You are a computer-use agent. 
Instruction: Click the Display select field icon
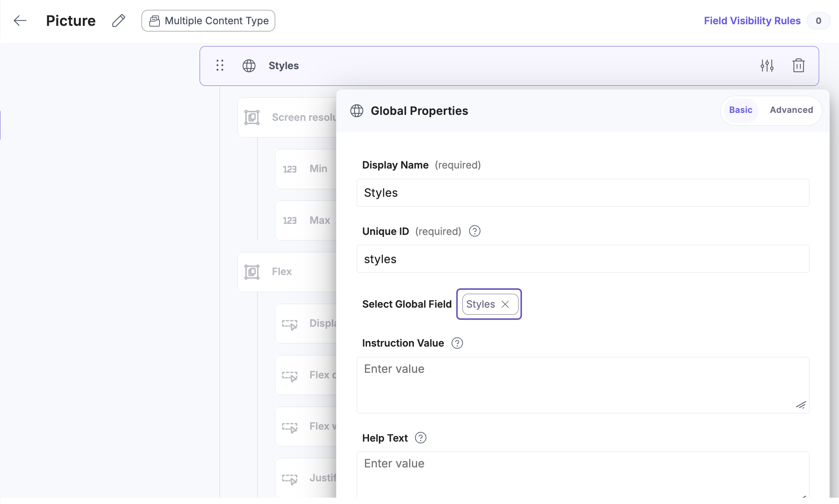click(x=290, y=324)
